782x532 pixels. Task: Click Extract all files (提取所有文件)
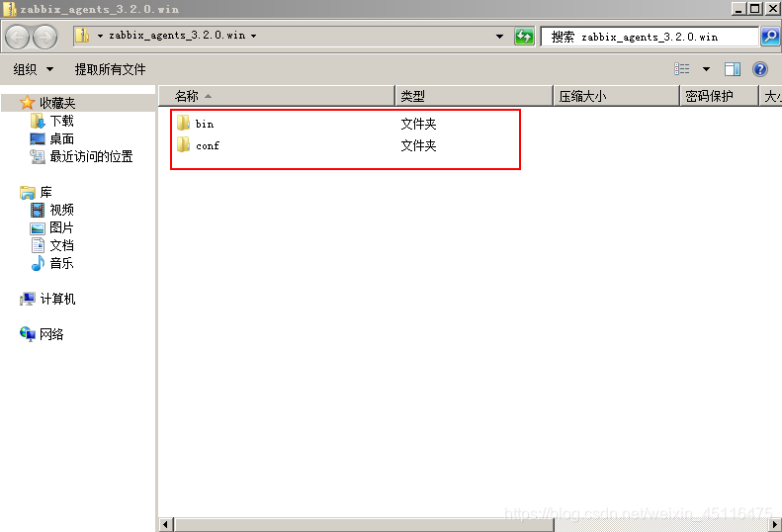click(x=110, y=69)
